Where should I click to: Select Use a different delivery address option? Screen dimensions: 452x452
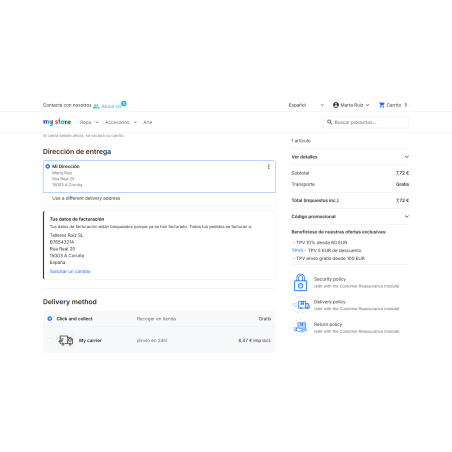[x=48, y=198]
